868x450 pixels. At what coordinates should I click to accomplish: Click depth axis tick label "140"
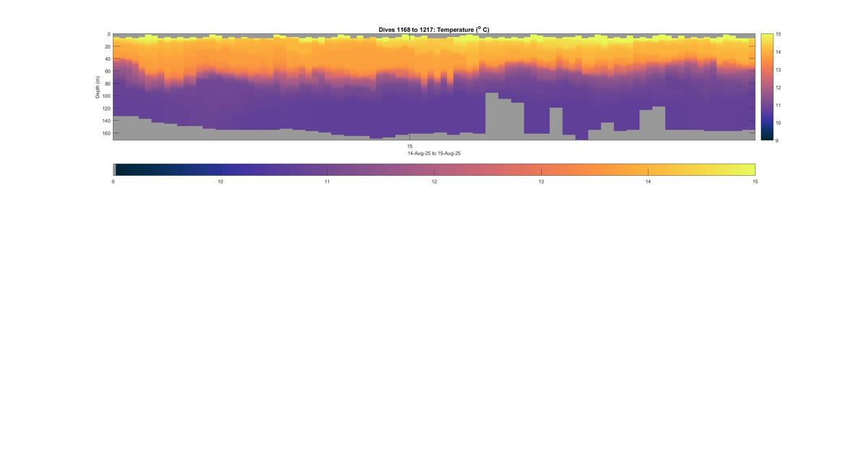point(106,121)
